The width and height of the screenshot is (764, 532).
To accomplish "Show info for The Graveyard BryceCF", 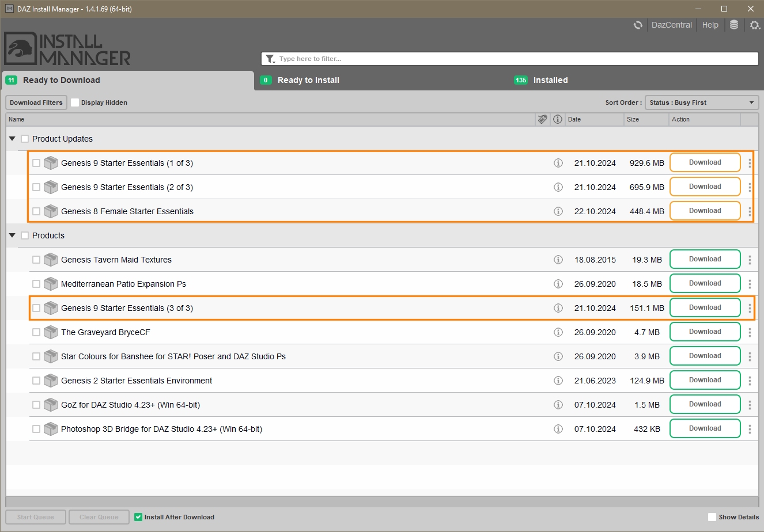I will [x=558, y=332].
